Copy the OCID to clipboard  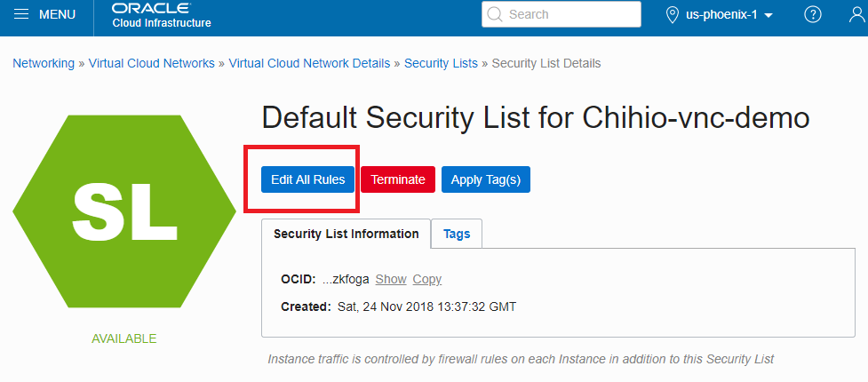[426, 279]
